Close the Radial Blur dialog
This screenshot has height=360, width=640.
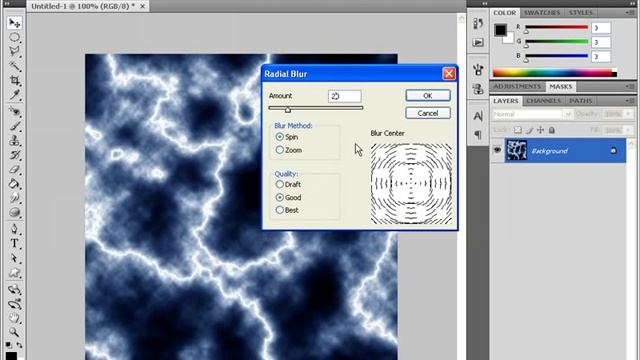pyautogui.click(x=449, y=73)
